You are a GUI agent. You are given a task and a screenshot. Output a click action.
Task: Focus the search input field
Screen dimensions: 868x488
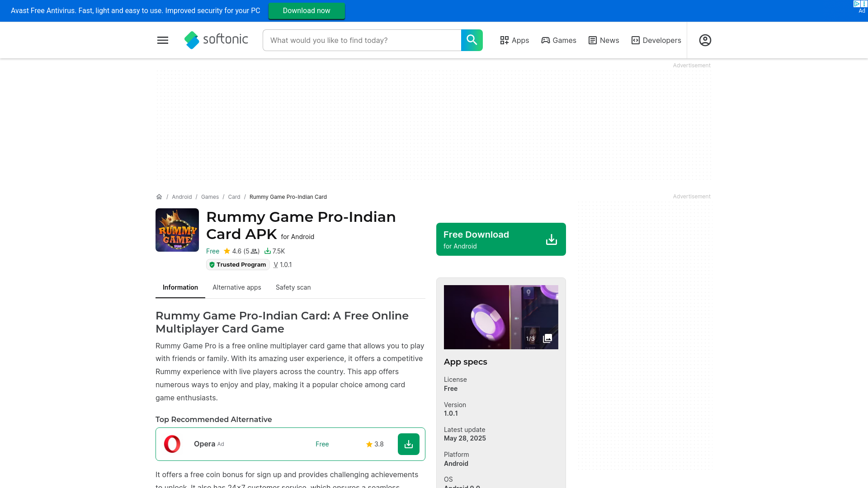click(x=362, y=40)
